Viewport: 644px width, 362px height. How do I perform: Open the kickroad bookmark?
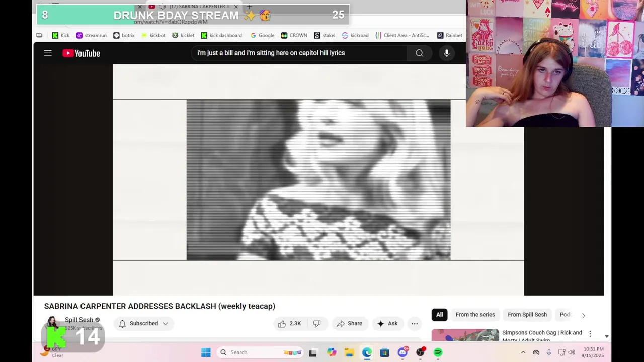click(355, 35)
